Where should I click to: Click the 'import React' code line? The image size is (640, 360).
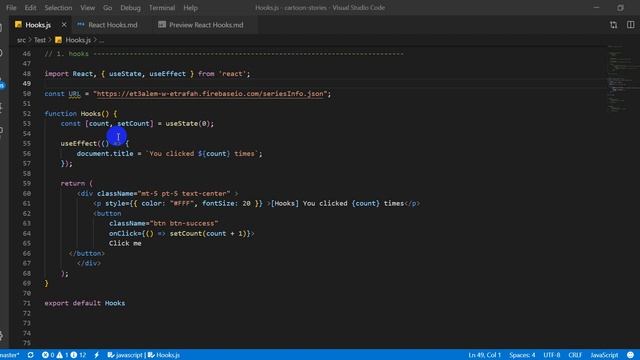point(147,74)
